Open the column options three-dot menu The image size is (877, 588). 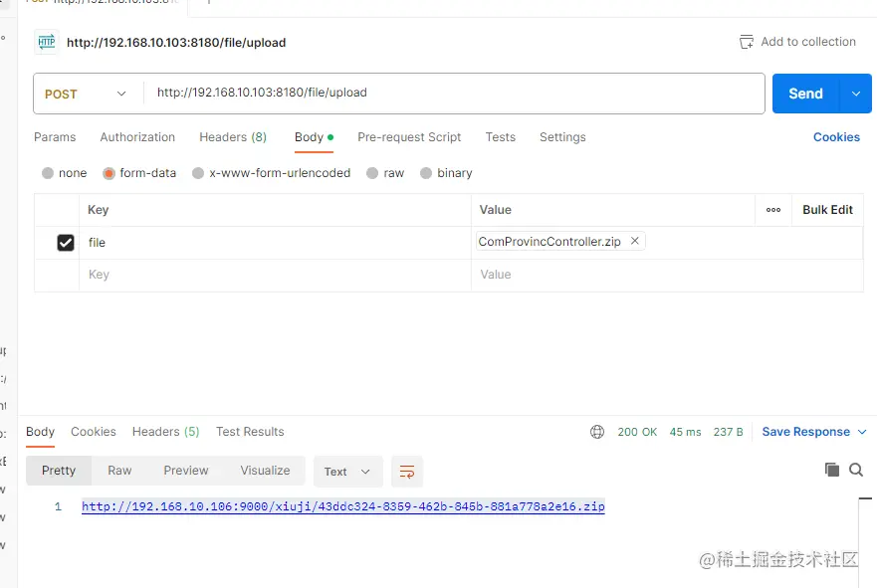coord(773,210)
